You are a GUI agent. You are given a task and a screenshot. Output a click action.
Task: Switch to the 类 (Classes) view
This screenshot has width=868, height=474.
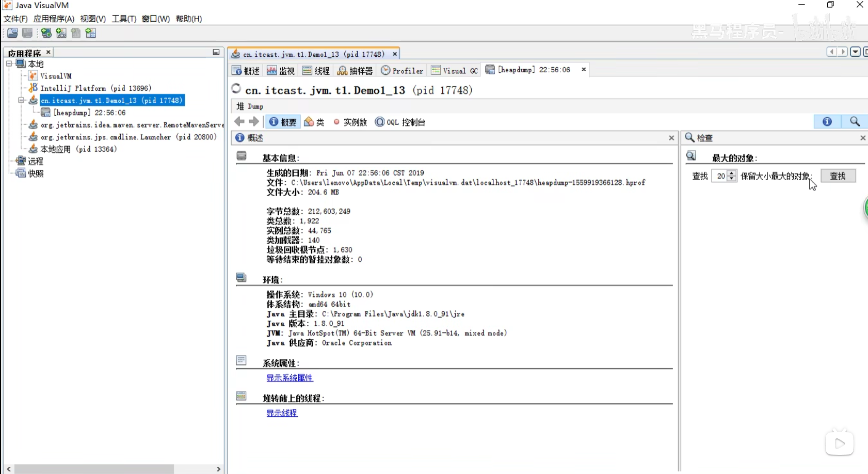(x=314, y=122)
